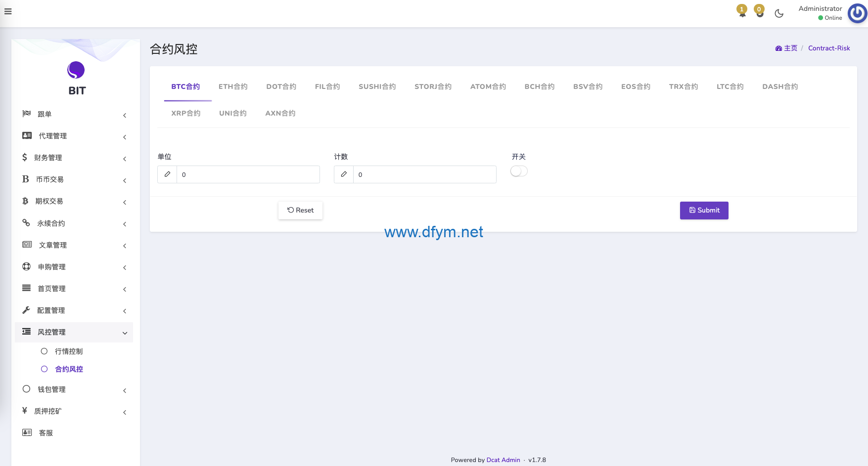Select the BTC合约 tab
Screen dimensions: 868x466
click(185, 86)
